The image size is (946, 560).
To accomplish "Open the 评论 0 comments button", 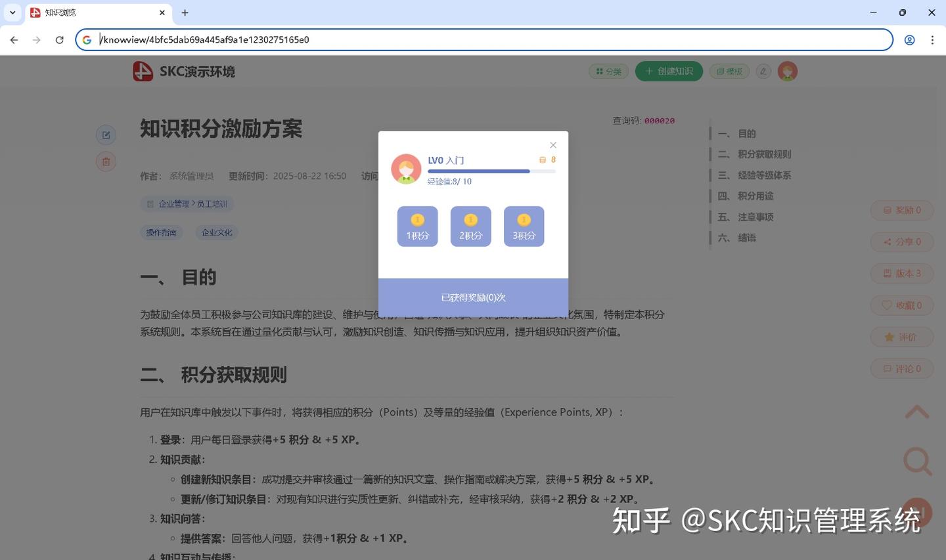I will 902,369.
